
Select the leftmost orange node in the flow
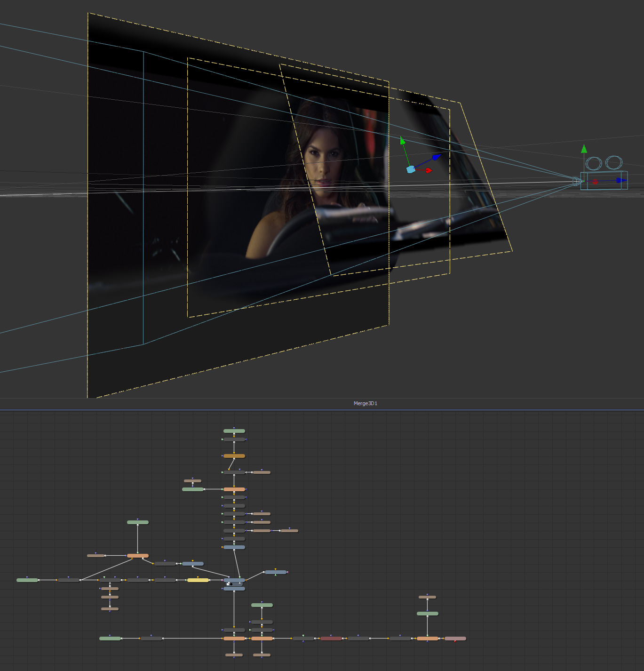[138, 556]
